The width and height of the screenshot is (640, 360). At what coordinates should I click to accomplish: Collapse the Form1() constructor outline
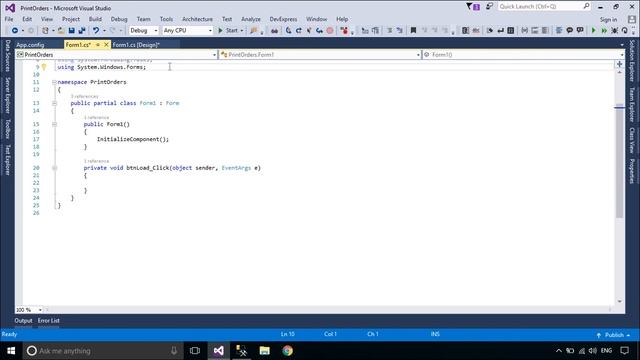54,124
